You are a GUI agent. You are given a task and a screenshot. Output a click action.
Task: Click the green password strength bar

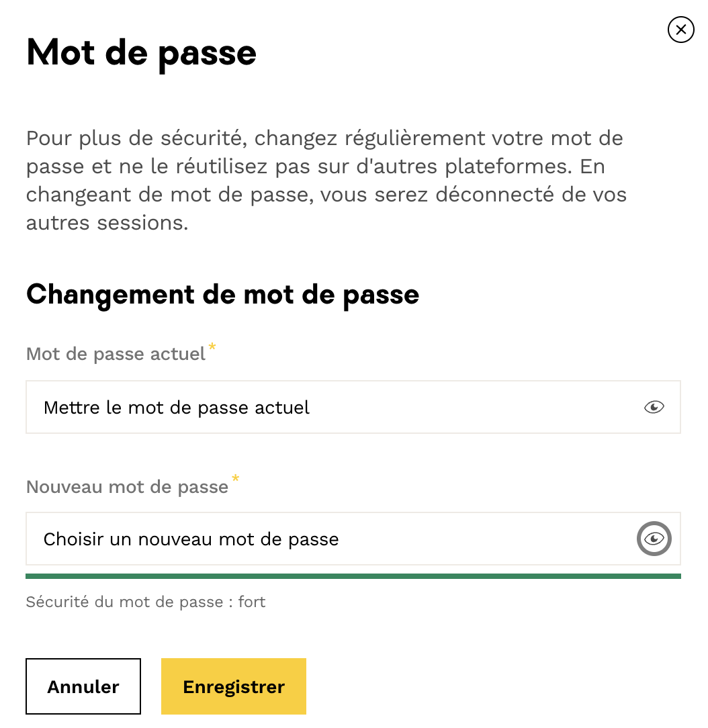click(x=353, y=576)
